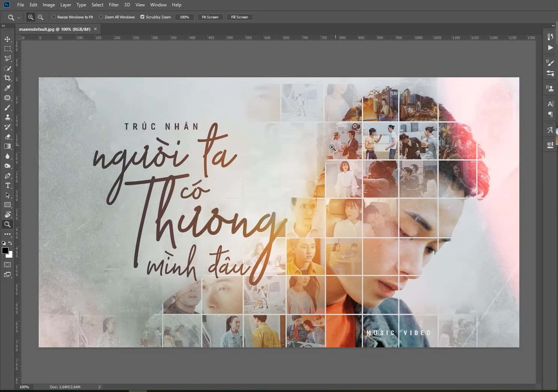
Task: Click the Fill Screen button
Action: pos(240,17)
